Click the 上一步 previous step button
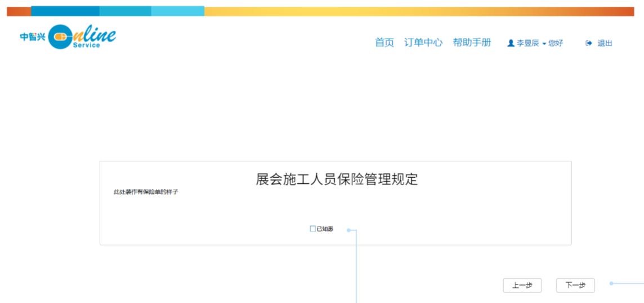This screenshot has height=303, width=644. [x=522, y=286]
